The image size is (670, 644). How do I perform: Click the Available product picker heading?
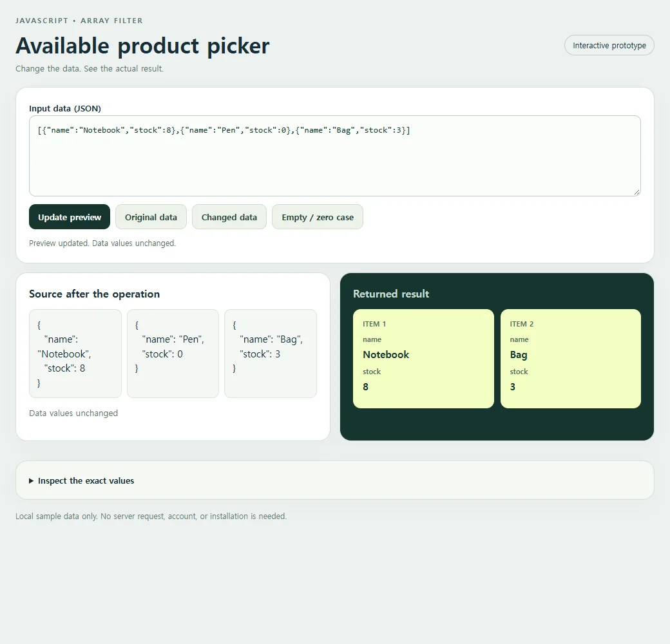(x=142, y=46)
